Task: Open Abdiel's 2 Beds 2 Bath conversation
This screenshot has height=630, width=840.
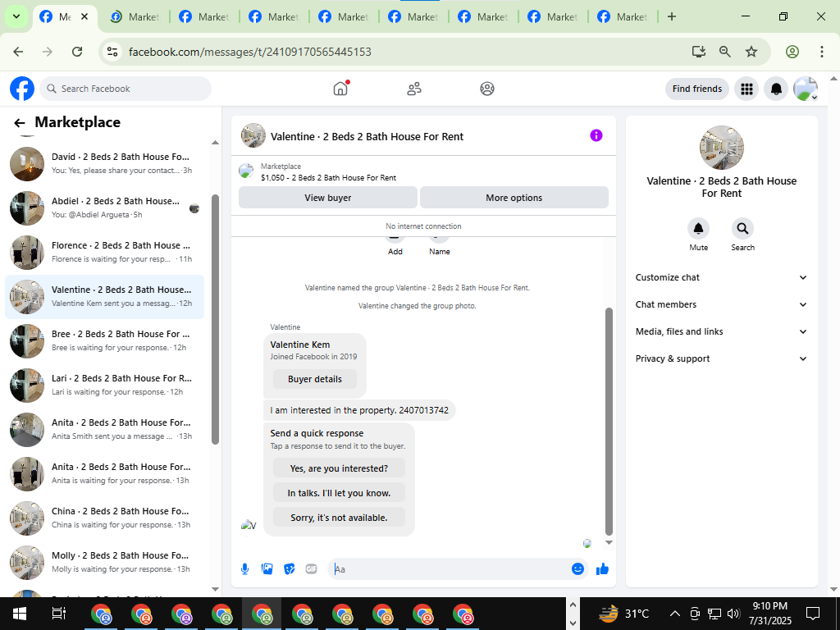Action: (105, 208)
